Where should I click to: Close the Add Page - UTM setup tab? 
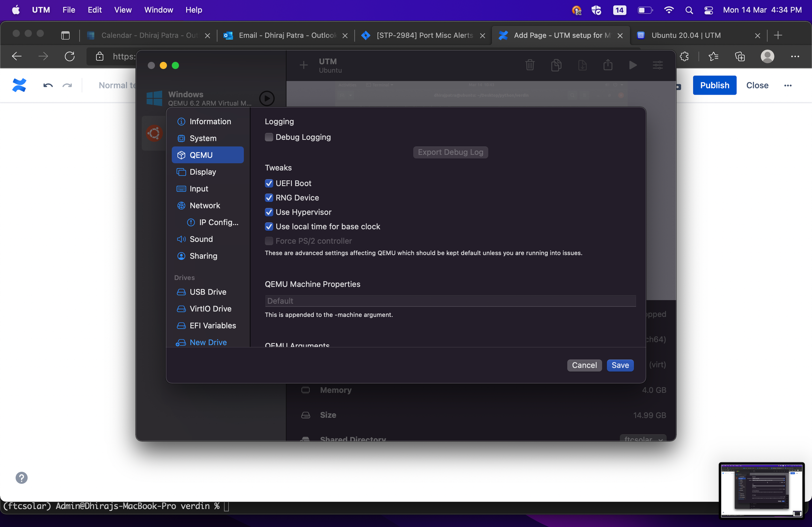[620, 35]
